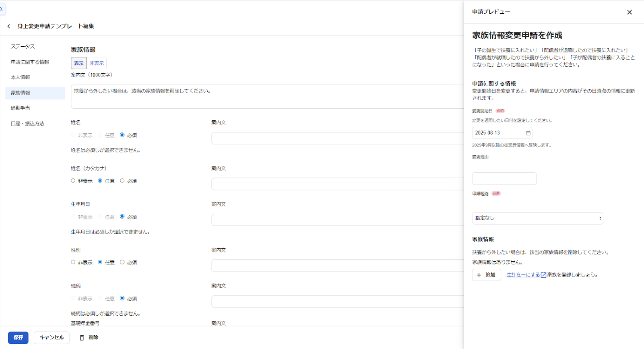Click 追加 button in preview panel
The width and height of the screenshot is (644, 349).
[x=486, y=275]
